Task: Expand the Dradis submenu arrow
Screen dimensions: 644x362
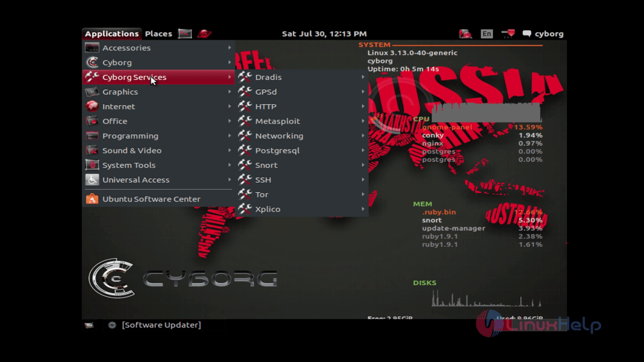Action: pyautogui.click(x=363, y=77)
